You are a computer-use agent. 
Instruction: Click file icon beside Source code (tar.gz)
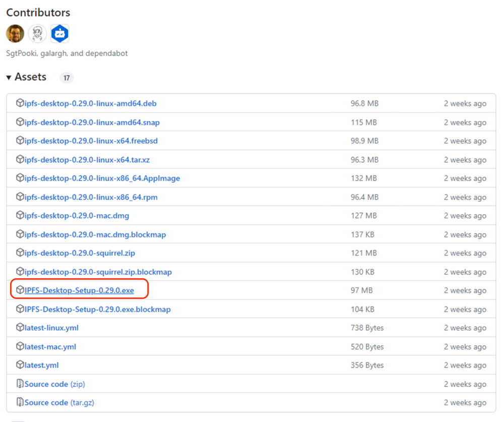20,402
